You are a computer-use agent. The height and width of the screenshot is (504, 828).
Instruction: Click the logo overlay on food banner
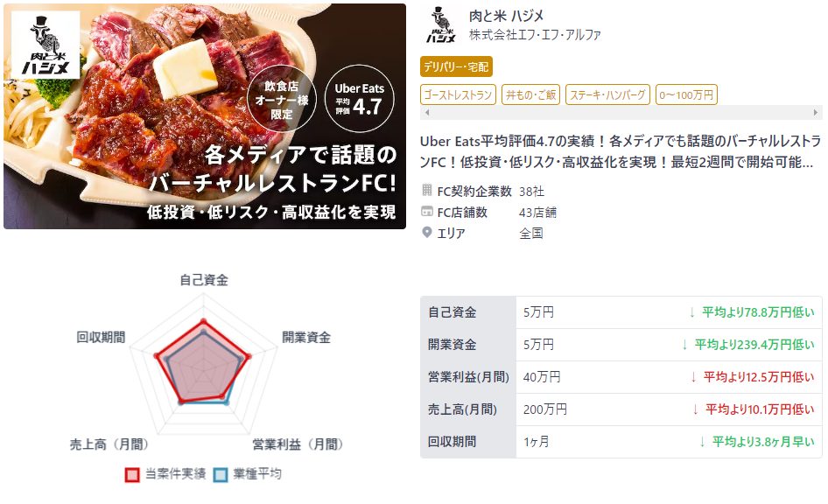(x=46, y=45)
